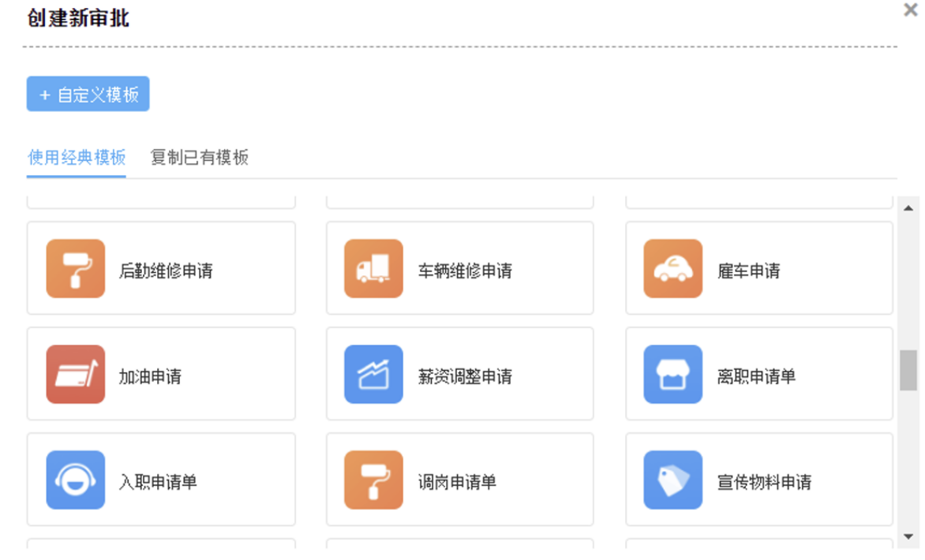Click the paint roller icon for 后勤维修申请

point(75,269)
